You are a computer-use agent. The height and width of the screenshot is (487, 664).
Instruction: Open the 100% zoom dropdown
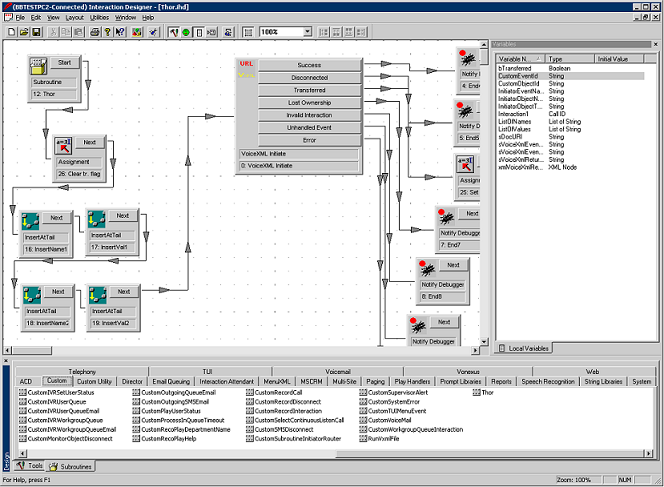click(307, 32)
